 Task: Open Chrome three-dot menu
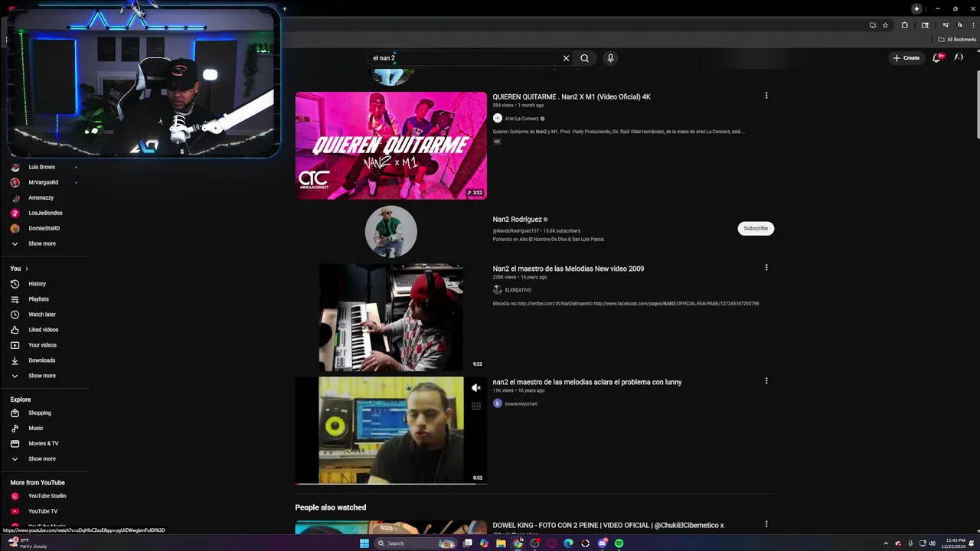(x=973, y=25)
